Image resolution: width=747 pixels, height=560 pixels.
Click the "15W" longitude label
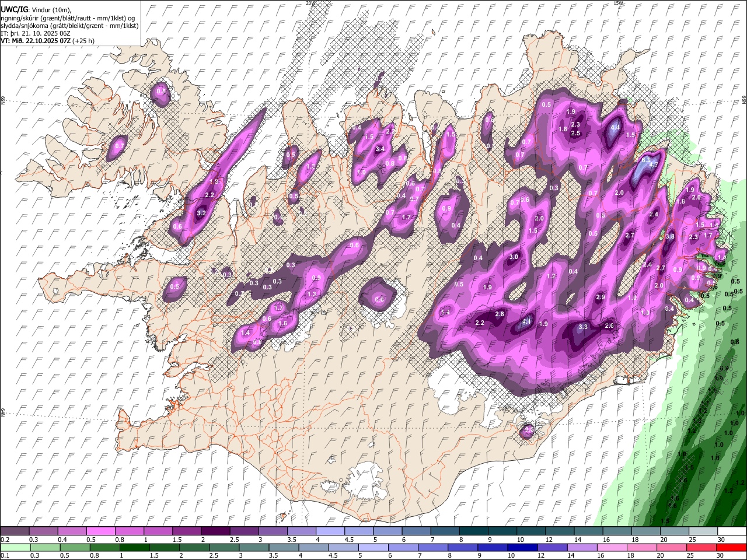pos(619,3)
